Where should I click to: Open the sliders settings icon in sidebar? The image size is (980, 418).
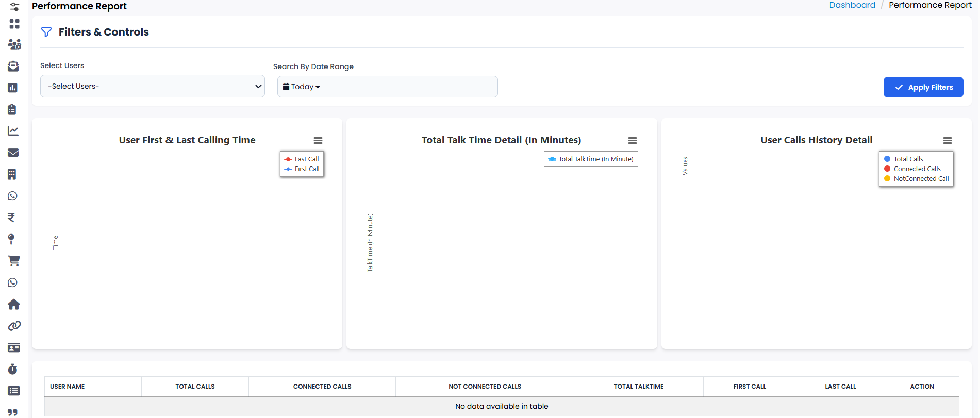[x=14, y=6]
